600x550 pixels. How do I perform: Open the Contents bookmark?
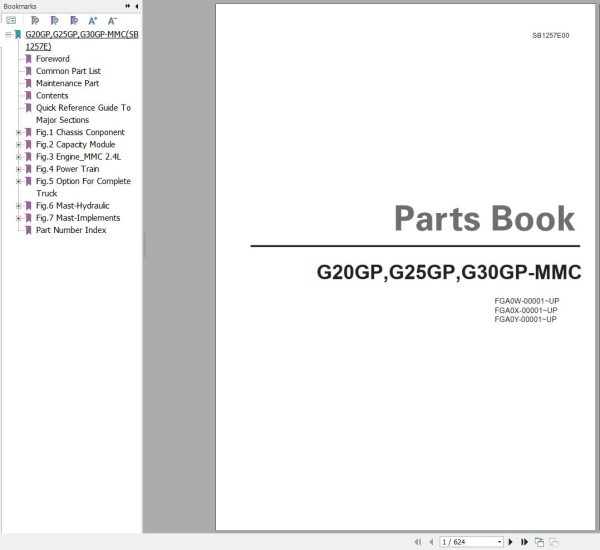(x=52, y=95)
